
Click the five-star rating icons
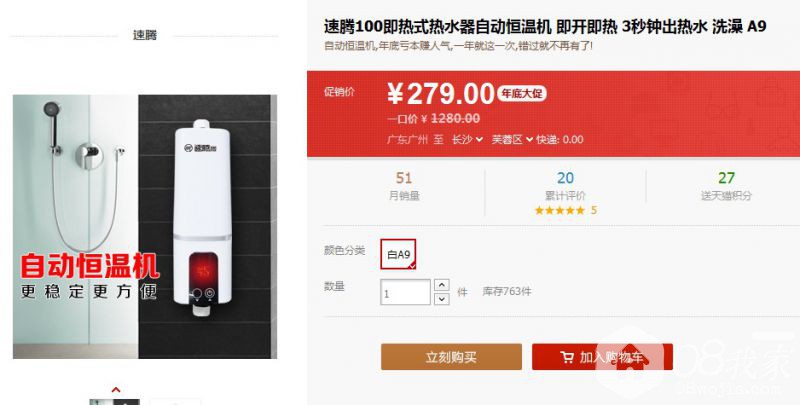[x=560, y=210]
